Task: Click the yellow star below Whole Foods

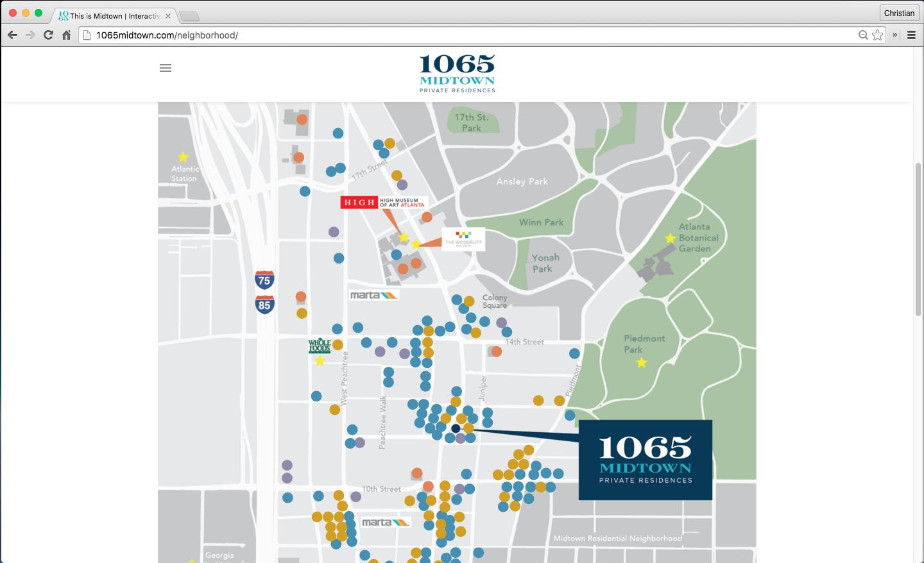Action: point(320,361)
